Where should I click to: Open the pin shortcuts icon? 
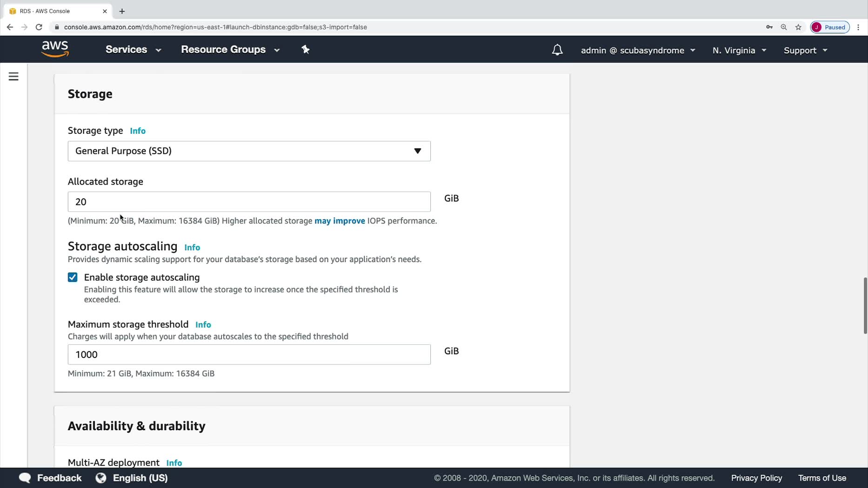tap(306, 50)
